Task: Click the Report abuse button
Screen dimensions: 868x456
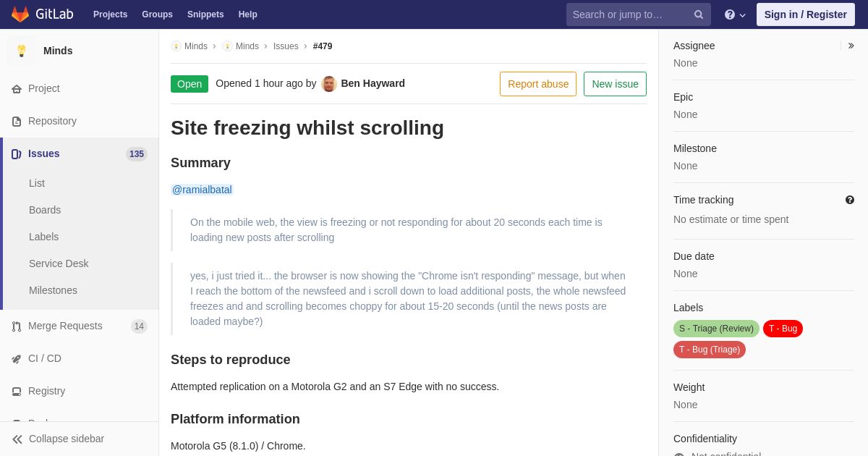Action: (538, 84)
